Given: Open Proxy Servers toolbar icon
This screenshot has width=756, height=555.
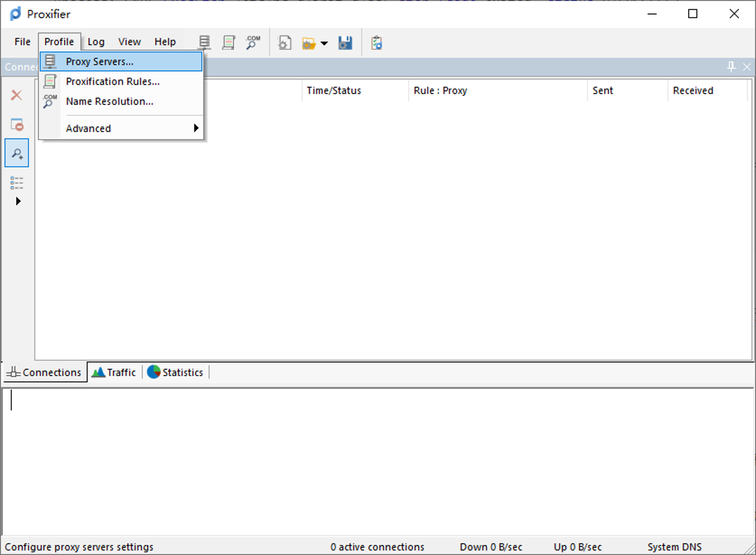Looking at the screenshot, I should click(204, 42).
